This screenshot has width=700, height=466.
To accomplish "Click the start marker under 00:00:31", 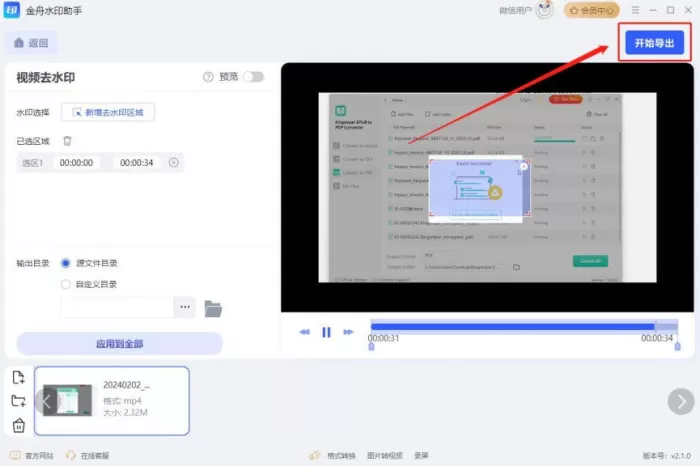I will point(371,346).
